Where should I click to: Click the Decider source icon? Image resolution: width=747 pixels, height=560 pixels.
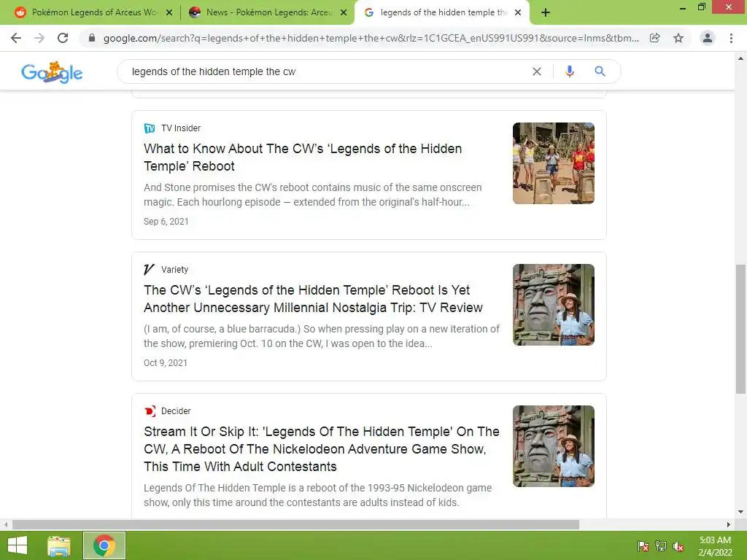[x=150, y=411]
